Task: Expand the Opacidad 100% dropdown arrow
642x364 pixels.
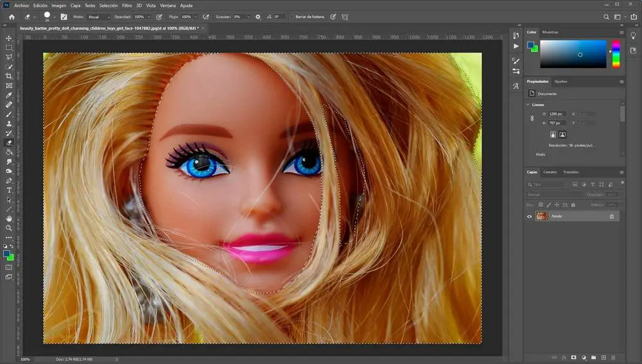Action: [x=149, y=17]
